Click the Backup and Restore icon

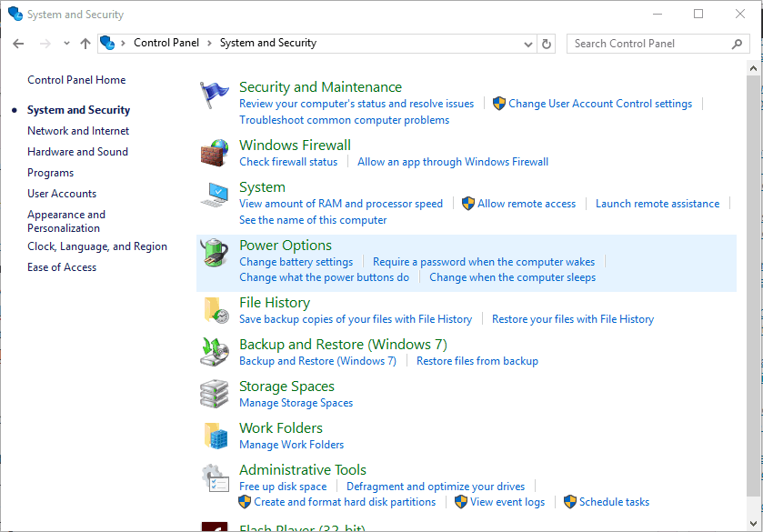coord(215,352)
